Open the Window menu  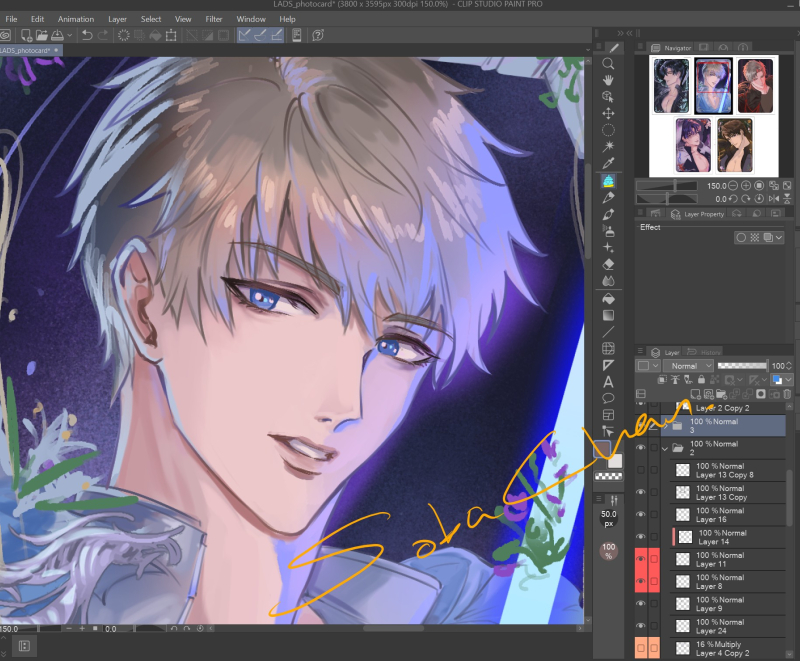point(251,19)
